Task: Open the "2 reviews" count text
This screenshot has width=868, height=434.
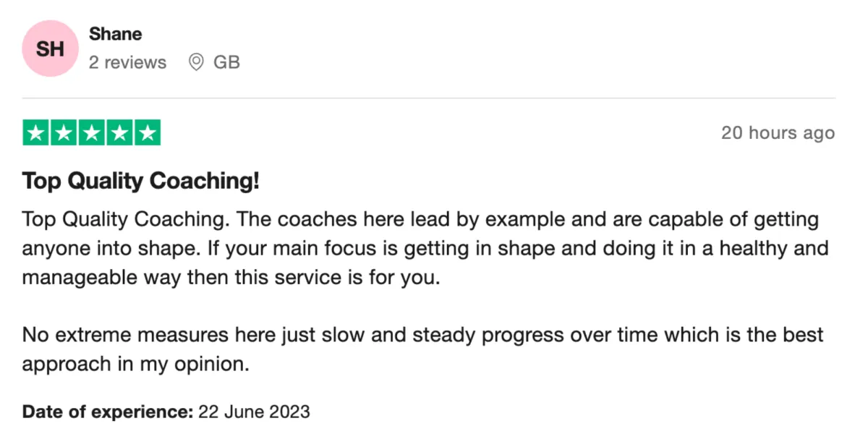Action: click(x=128, y=63)
